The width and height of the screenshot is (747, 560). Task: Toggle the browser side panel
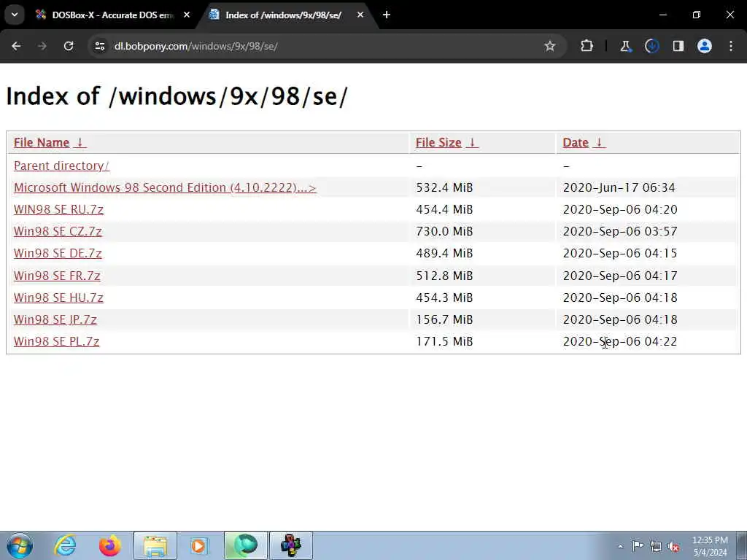(678, 46)
